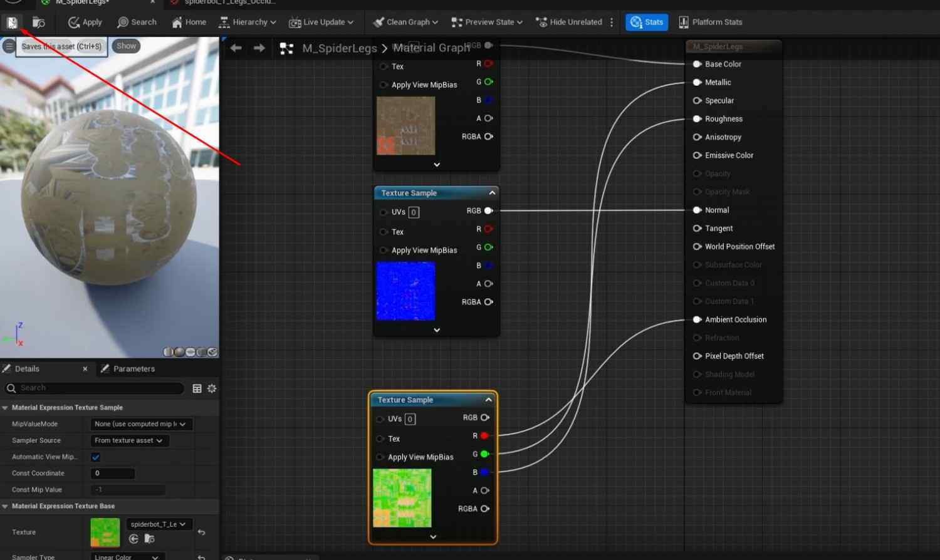Reset the Texture property to default
Viewport: 940px width, 560px height.
[201, 532]
